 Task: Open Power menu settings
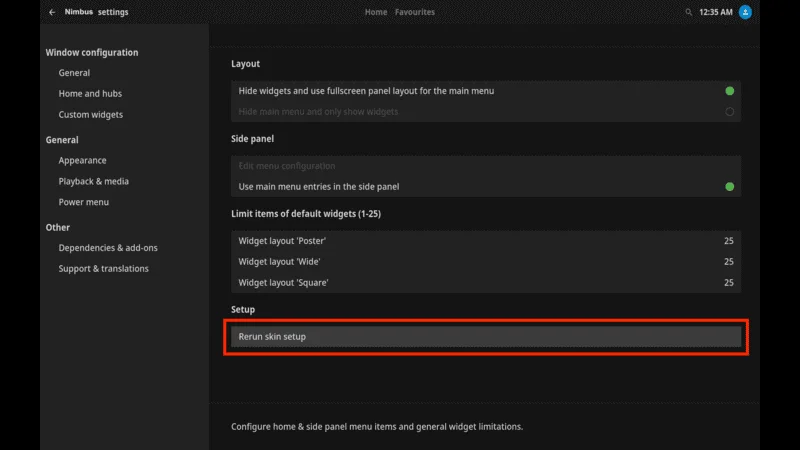point(83,202)
